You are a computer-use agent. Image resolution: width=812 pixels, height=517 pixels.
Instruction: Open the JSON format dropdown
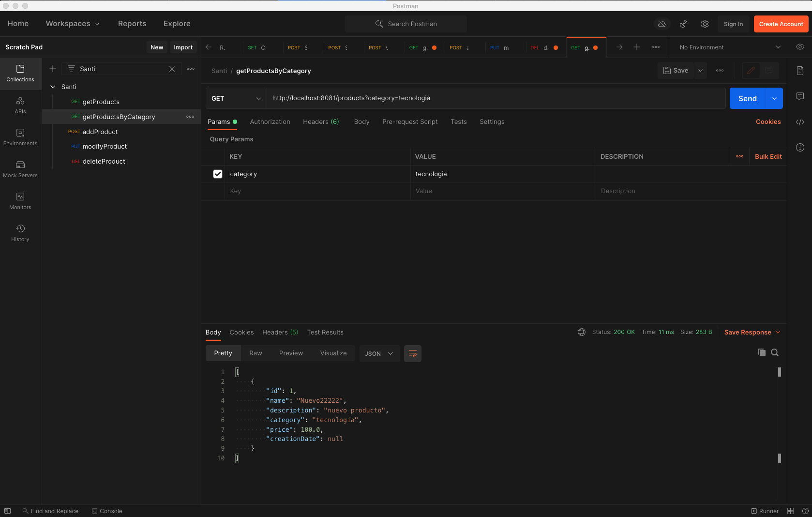pyautogui.click(x=378, y=354)
